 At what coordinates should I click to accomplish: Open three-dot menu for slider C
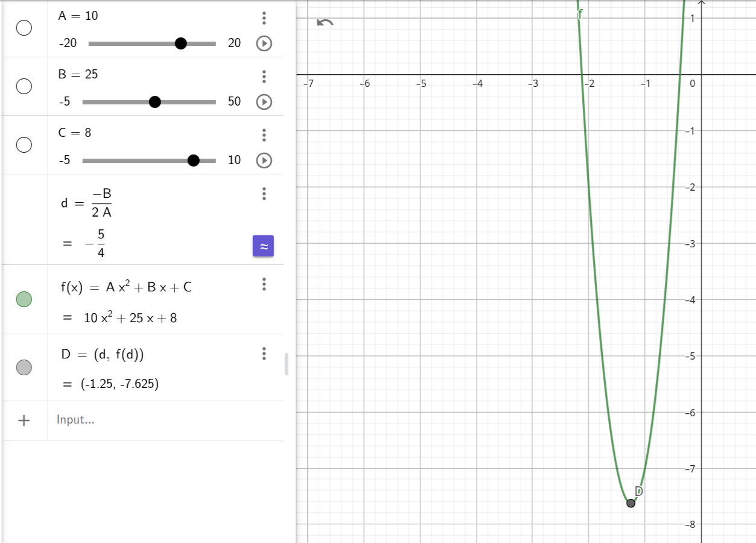point(264,135)
